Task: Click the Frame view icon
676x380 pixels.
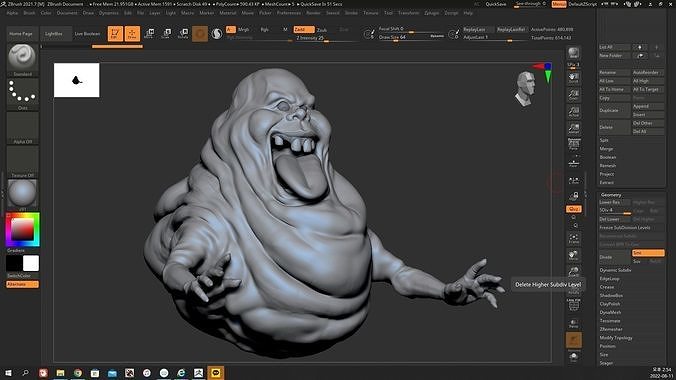Action: 573,239
